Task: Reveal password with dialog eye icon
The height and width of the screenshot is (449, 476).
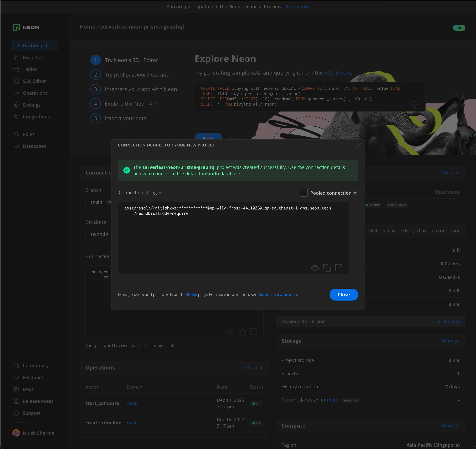Action: (315, 268)
